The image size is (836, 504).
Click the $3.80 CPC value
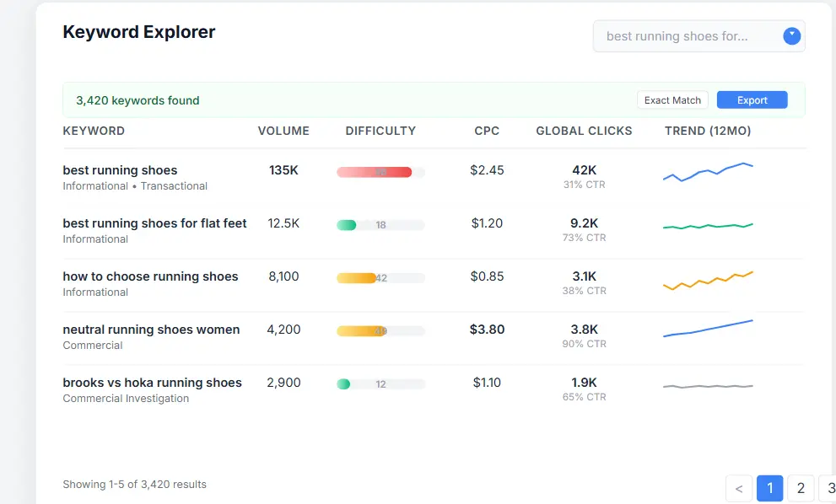pyautogui.click(x=487, y=330)
